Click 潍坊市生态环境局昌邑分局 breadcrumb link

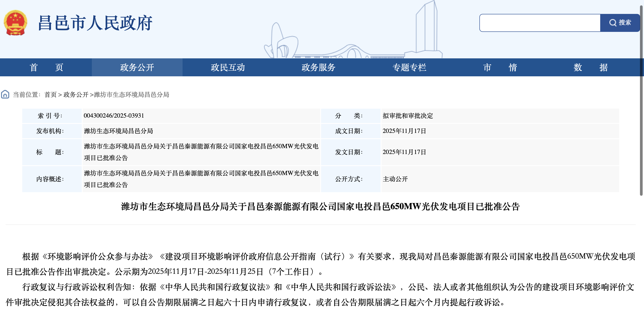tap(132, 95)
